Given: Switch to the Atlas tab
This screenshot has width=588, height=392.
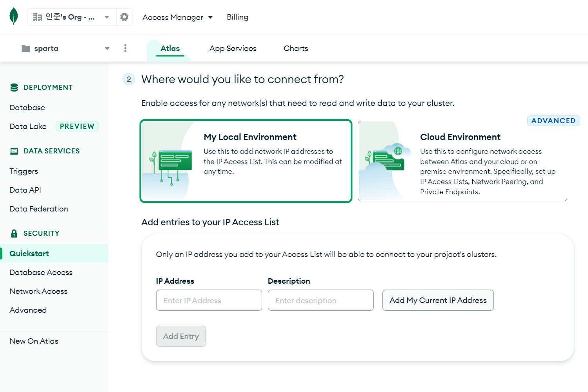Looking at the screenshot, I should [x=170, y=48].
